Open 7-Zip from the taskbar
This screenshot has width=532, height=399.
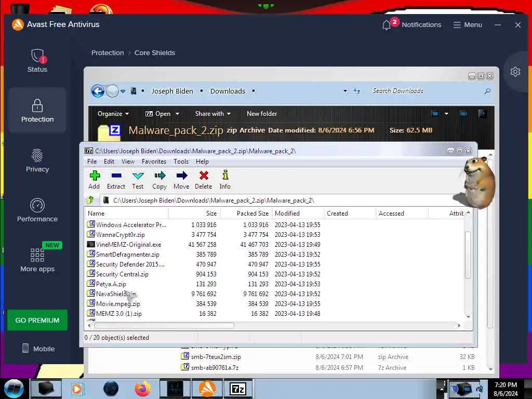pos(238,389)
